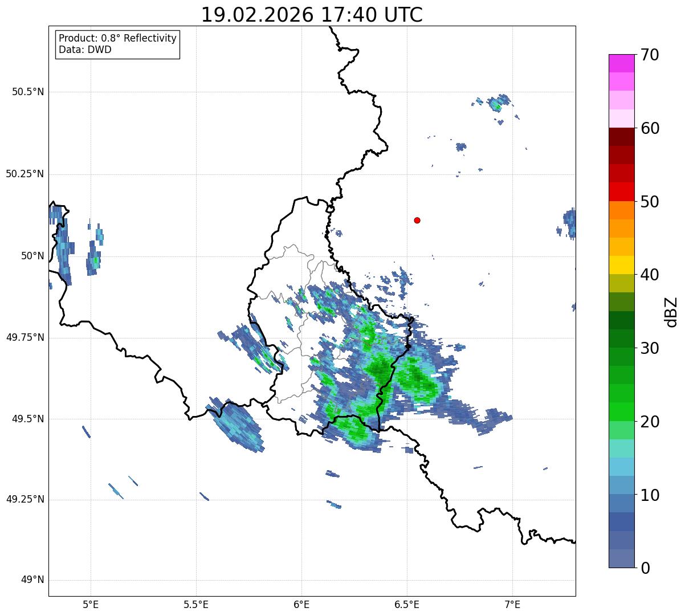The height and width of the screenshot is (616, 685).
Task: Click the '49.5°N' latitude label
Action: coord(28,419)
